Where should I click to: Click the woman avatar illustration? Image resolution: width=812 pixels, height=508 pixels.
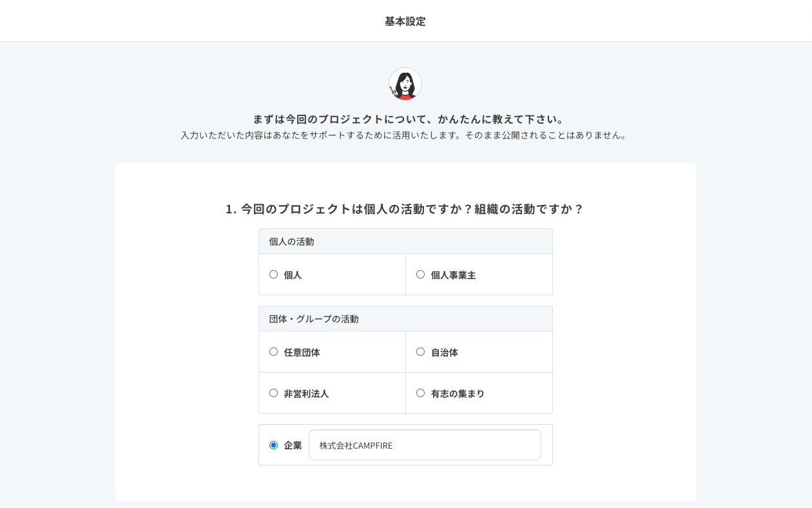pos(405,84)
